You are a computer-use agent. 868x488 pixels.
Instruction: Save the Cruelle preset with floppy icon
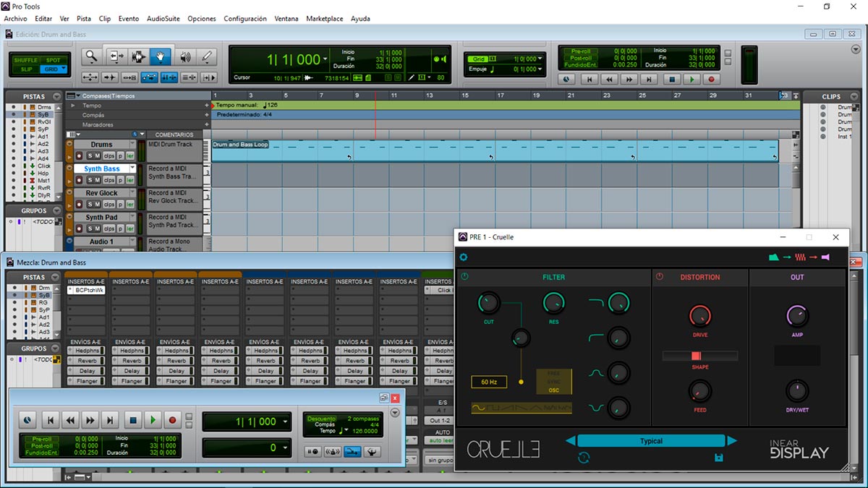click(718, 458)
